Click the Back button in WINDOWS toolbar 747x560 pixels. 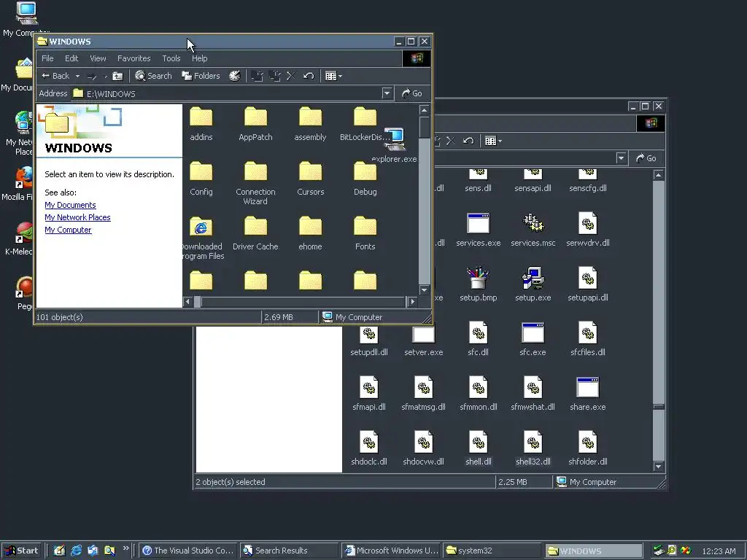pyautogui.click(x=55, y=76)
